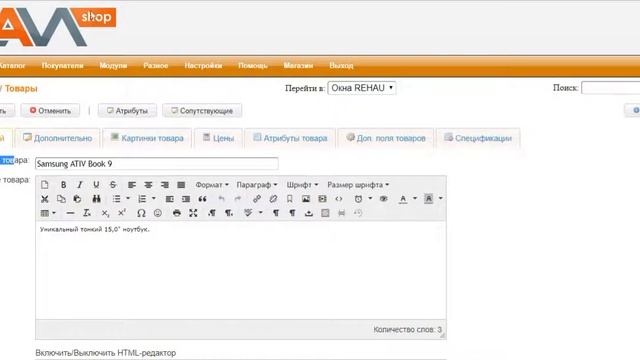Click the Cut scissors icon
Image resolution: width=640 pixels, height=360 pixels.
pos(44,199)
